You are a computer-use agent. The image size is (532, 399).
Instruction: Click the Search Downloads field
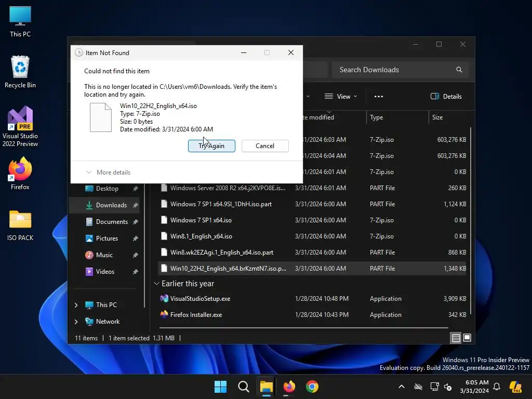click(401, 70)
